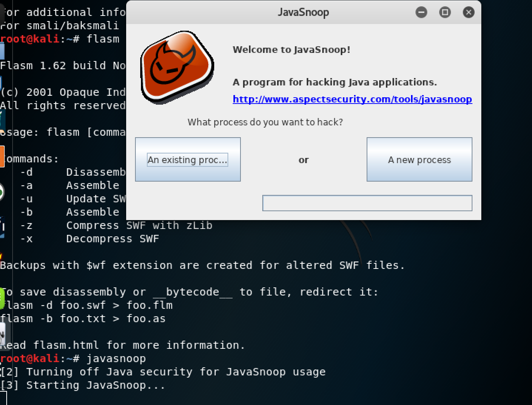Click the '-a' option in the terminal
This screenshot has height=405, width=532.
click(27, 185)
